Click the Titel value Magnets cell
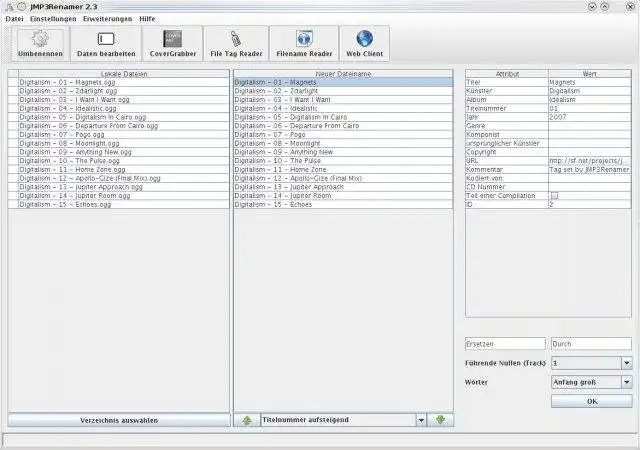Screen dimensions: 640x450 [589, 82]
